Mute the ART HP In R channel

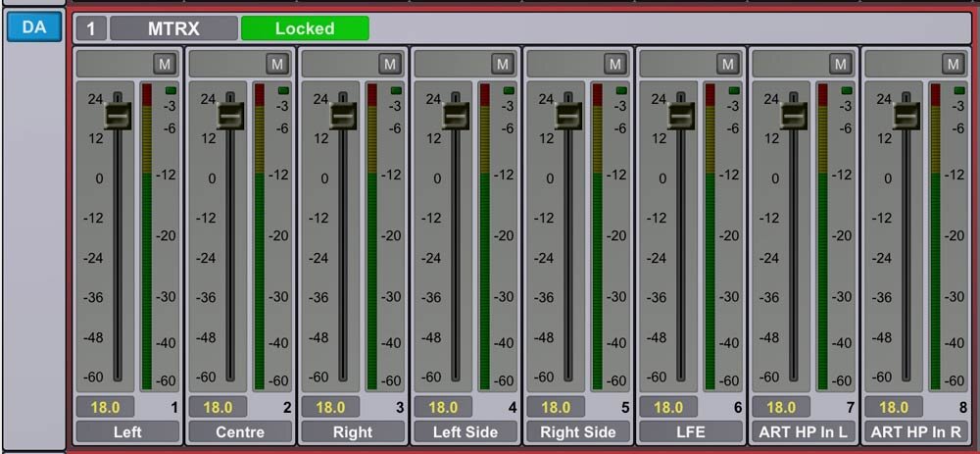coord(954,64)
